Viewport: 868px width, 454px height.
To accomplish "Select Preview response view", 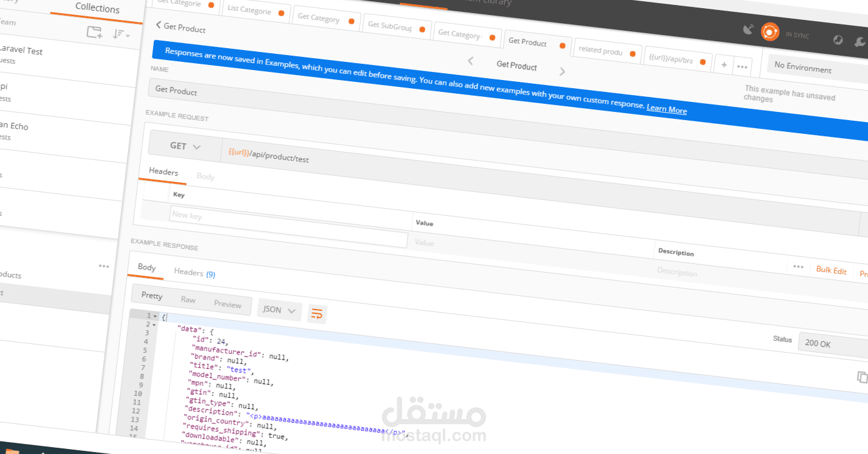I will point(227,305).
